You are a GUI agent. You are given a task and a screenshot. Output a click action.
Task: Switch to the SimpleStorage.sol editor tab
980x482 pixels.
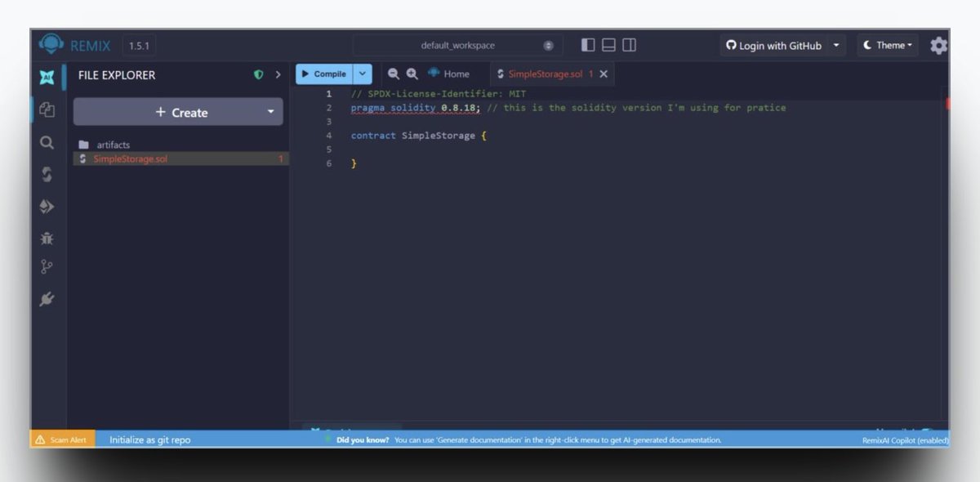(545, 74)
